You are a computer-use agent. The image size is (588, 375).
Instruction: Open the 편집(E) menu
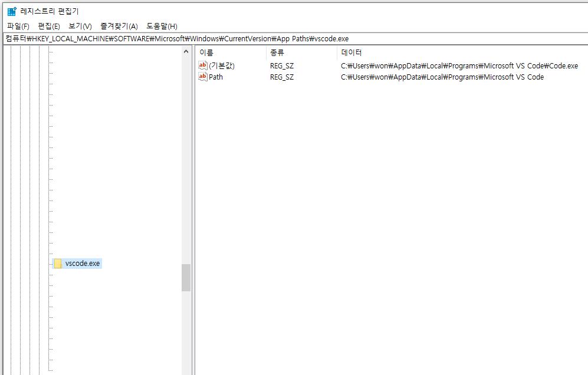(49, 27)
